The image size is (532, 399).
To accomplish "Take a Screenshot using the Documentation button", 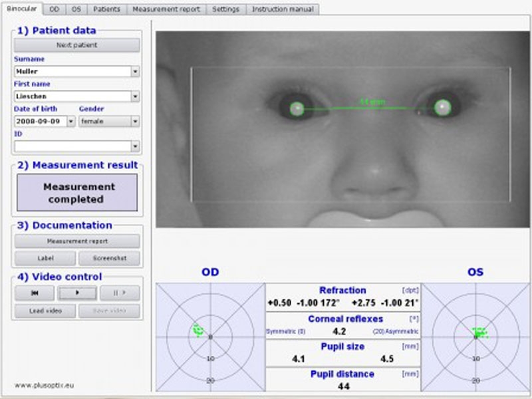I will tap(109, 258).
